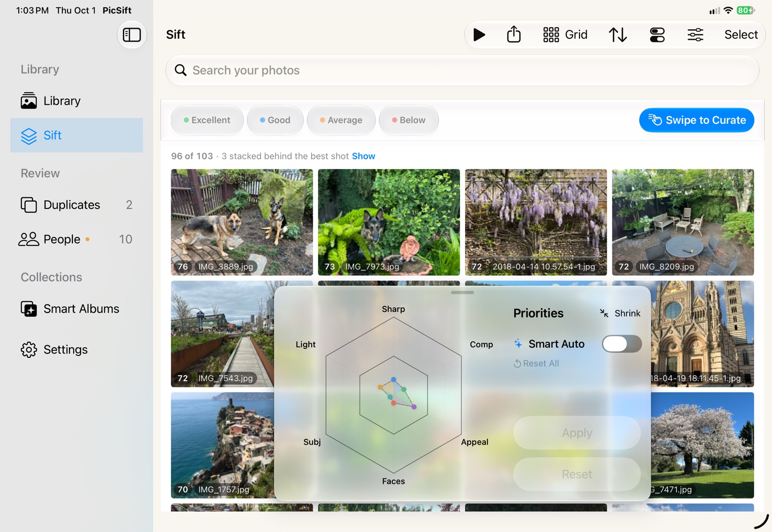
Task: Click the Apply button
Action: click(577, 433)
